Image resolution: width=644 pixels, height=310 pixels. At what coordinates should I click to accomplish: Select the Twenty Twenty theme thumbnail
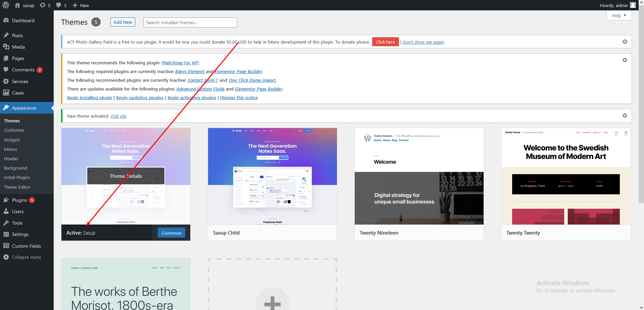(566, 176)
